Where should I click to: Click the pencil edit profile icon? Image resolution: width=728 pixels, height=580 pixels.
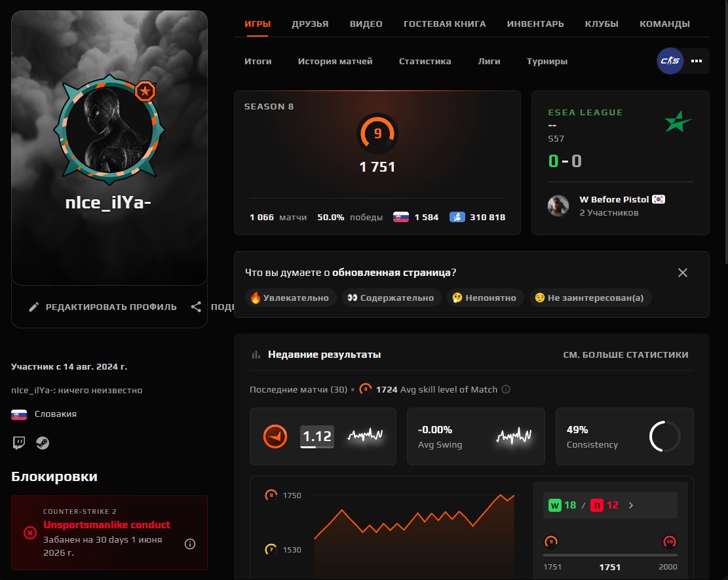tap(34, 307)
